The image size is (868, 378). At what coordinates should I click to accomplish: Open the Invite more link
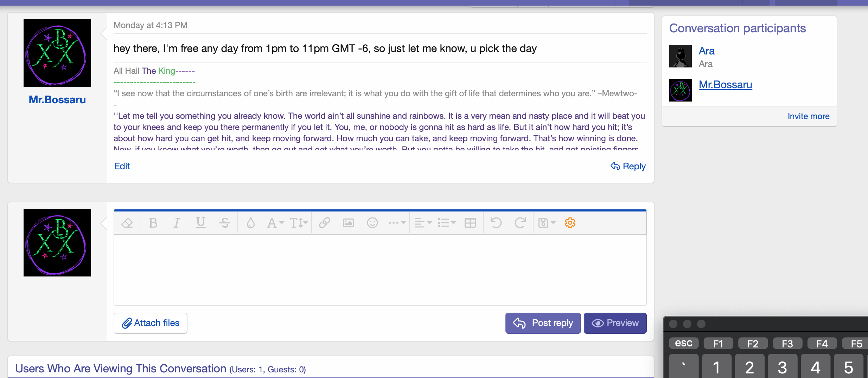tap(808, 116)
